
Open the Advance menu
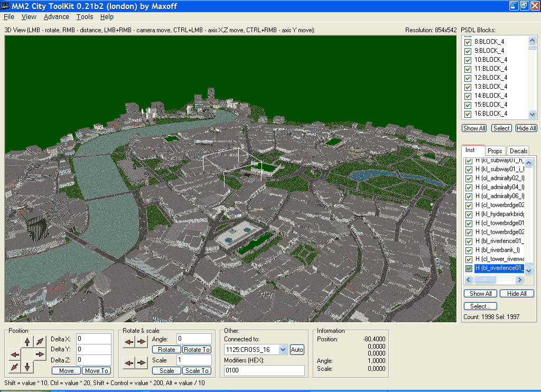click(57, 17)
